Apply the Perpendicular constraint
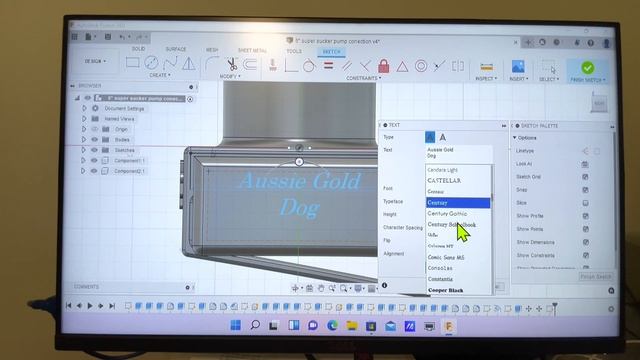This screenshot has width=640, height=360. 365,66
